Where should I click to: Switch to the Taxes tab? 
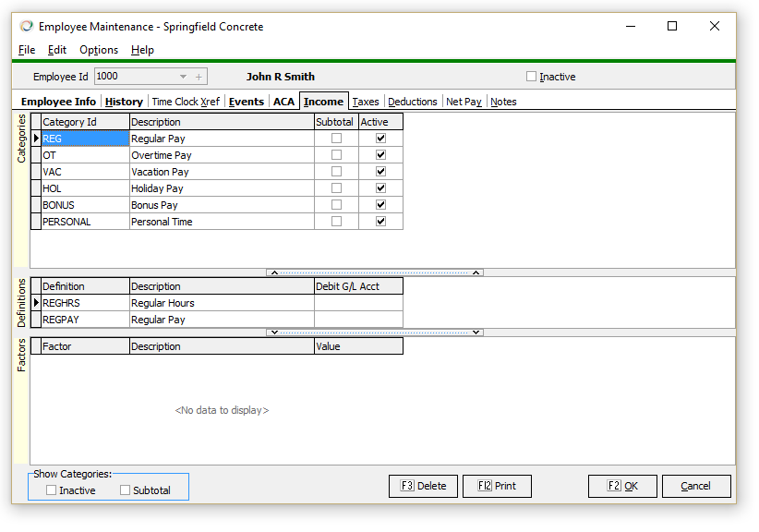[x=366, y=102]
